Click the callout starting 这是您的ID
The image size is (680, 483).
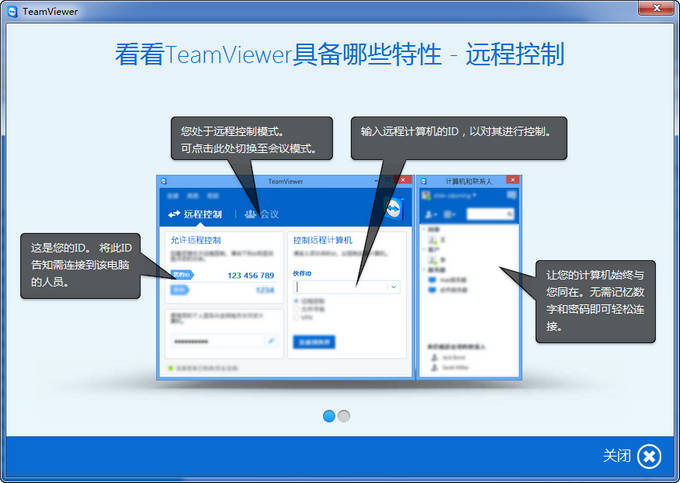tap(81, 265)
